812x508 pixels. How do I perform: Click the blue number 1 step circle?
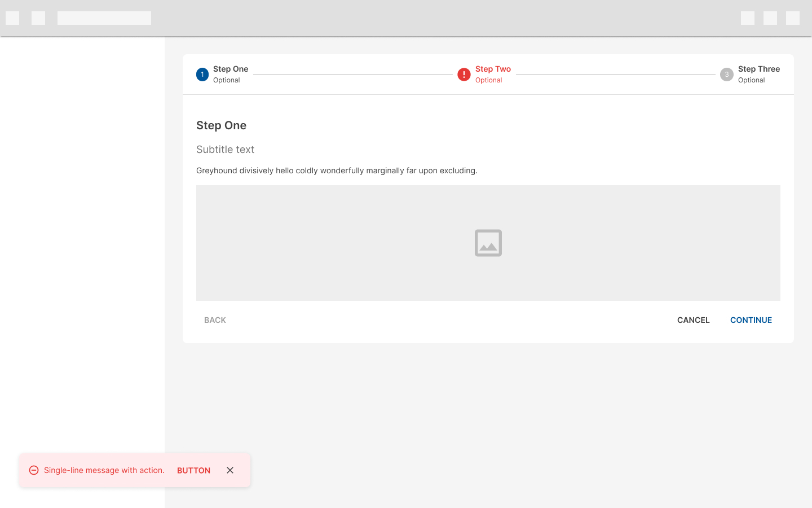coord(202,75)
